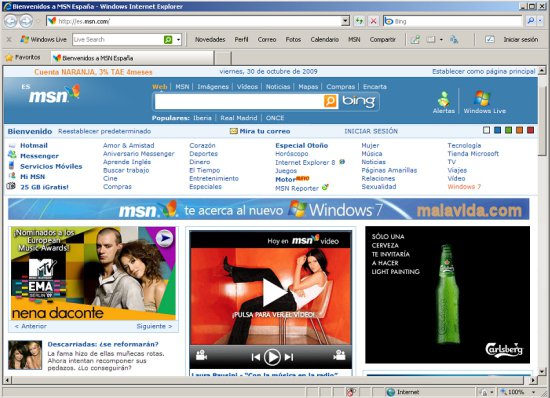Click the left camera icon in video player

point(201,355)
